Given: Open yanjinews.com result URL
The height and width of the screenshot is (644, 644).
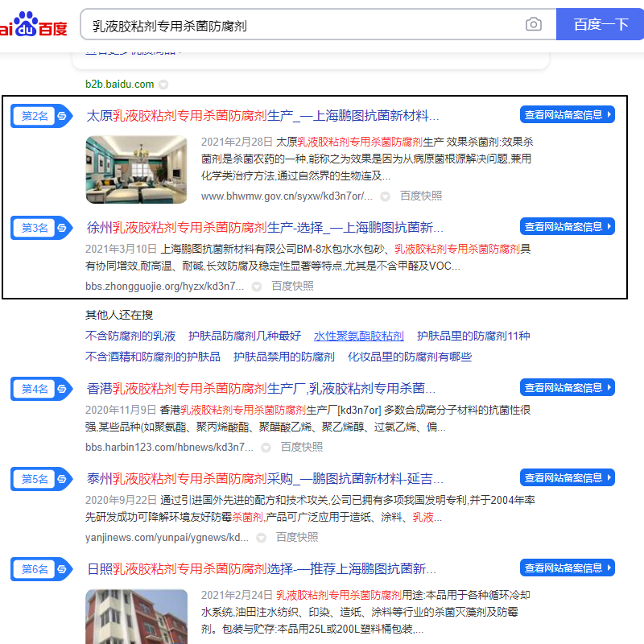Looking at the screenshot, I should 167,537.
